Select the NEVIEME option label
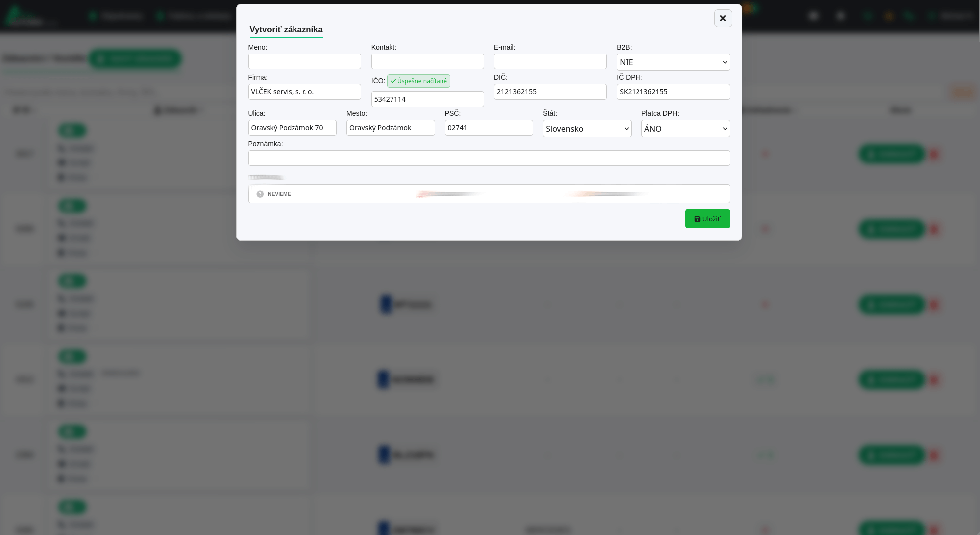 tap(279, 194)
